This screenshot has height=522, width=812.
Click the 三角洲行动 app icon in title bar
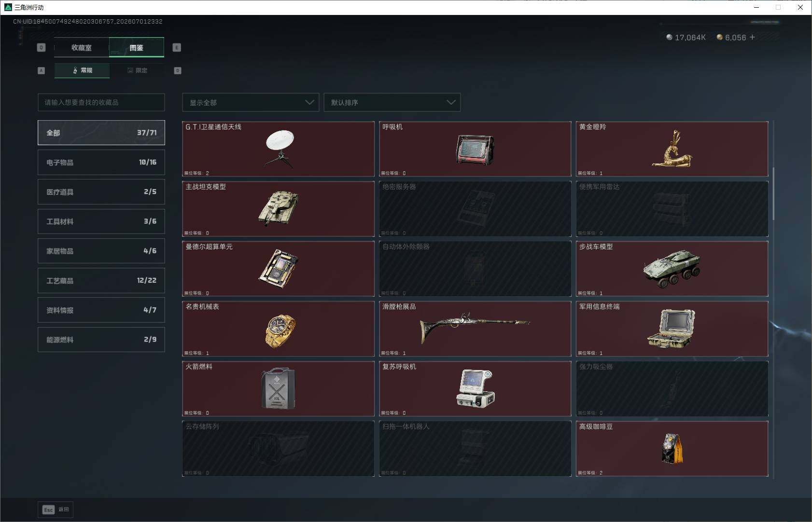click(8, 7)
